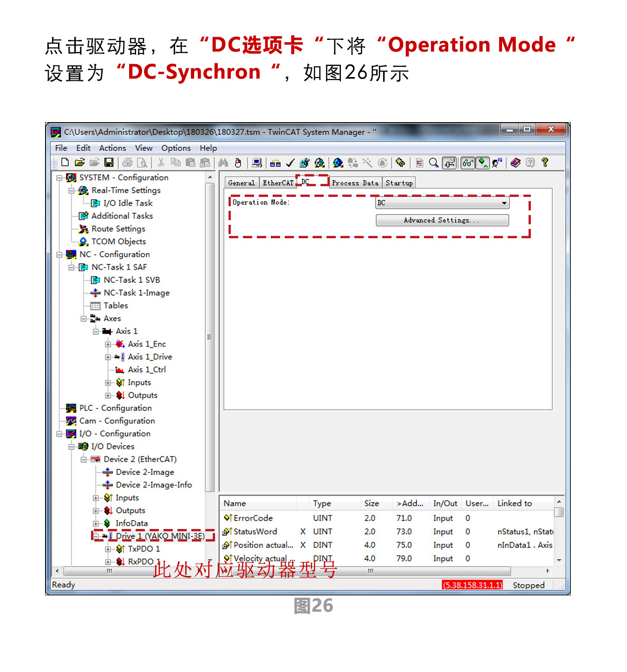Open the Edit menu
The height and width of the screenshot is (672, 627).
tap(83, 148)
